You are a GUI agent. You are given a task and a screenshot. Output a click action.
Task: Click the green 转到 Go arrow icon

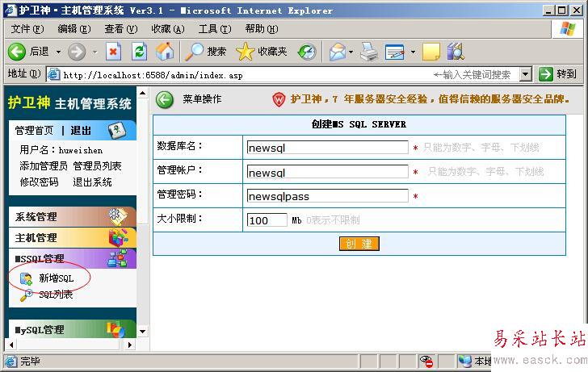(546, 74)
